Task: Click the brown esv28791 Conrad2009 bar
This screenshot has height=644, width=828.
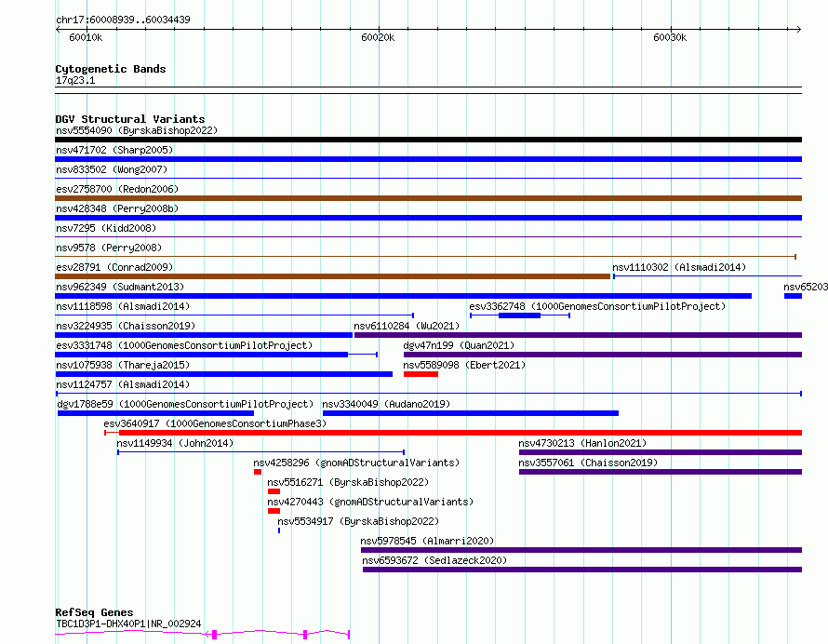Action: tap(333, 276)
